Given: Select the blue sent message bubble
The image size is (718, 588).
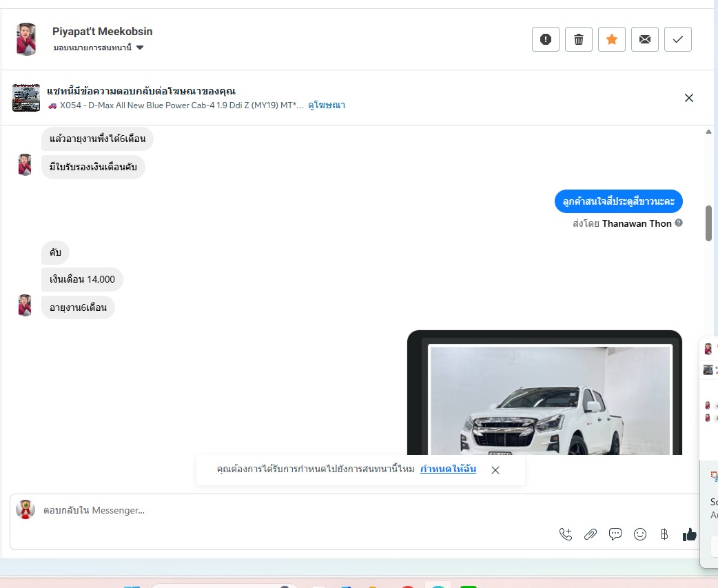Looking at the screenshot, I should click(618, 201).
